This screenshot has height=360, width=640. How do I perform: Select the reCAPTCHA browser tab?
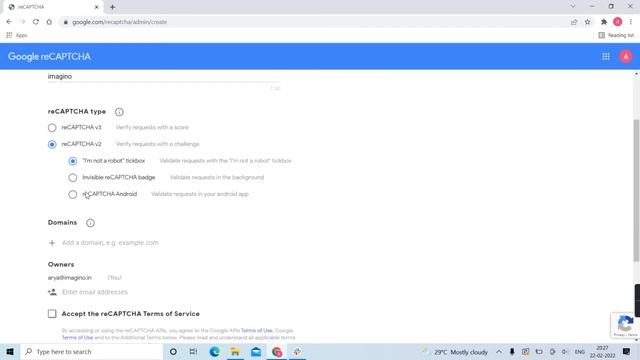(x=53, y=7)
